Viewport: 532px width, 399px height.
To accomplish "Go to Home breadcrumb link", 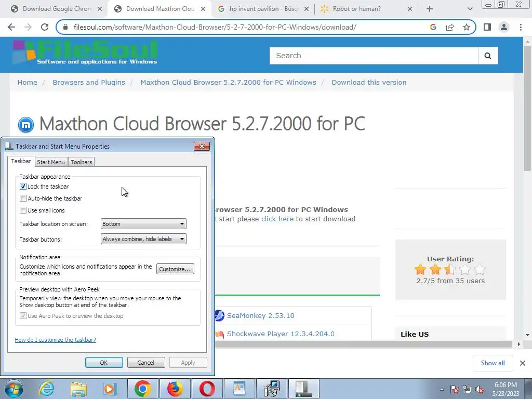I will pyautogui.click(x=27, y=83).
